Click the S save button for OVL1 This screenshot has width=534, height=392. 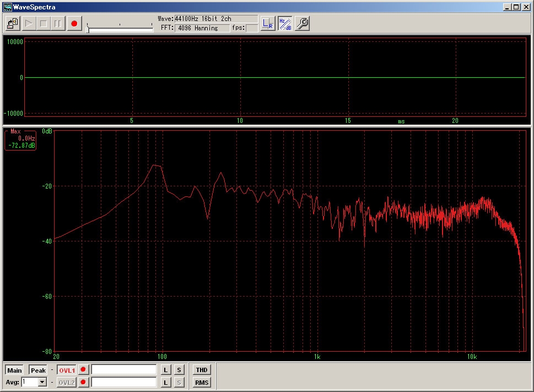coord(179,370)
